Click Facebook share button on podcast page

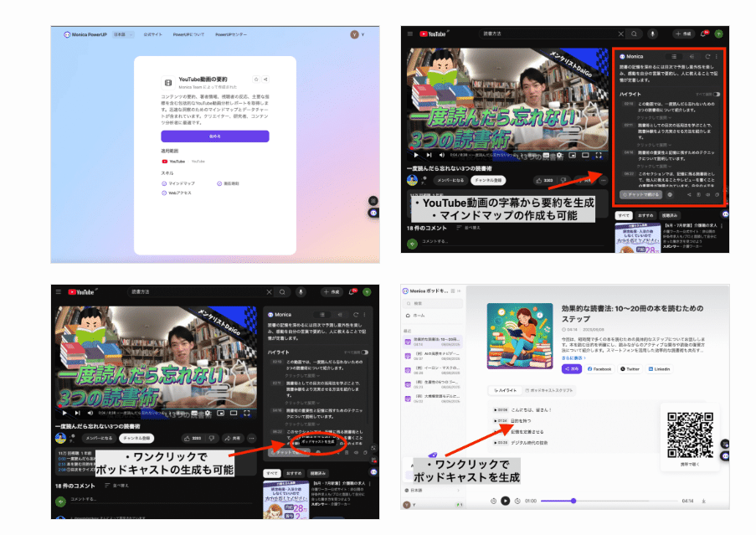click(x=599, y=369)
